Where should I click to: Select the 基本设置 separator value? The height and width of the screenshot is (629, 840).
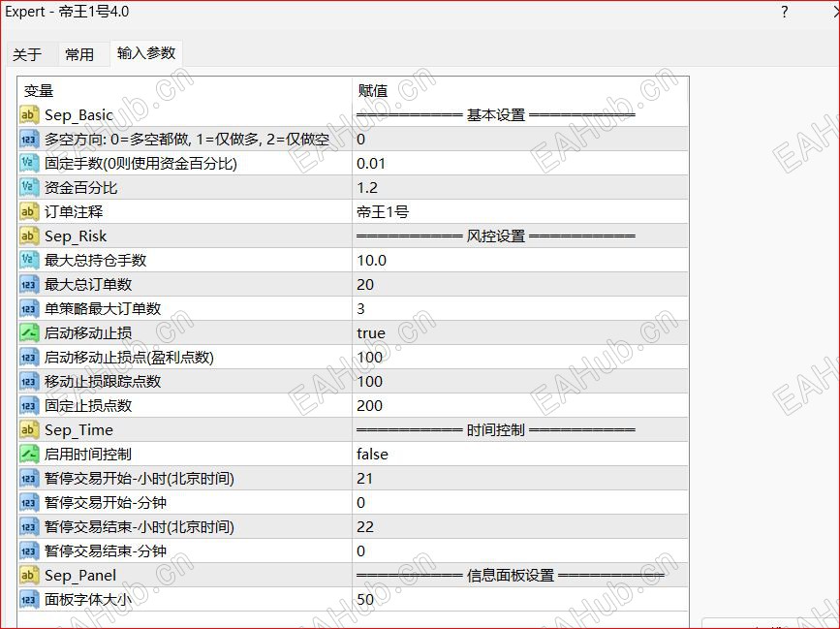pyautogui.click(x=496, y=114)
